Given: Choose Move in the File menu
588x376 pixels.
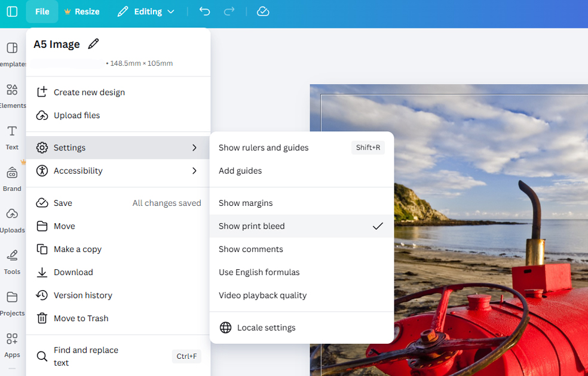Looking at the screenshot, I should (x=118, y=226).
